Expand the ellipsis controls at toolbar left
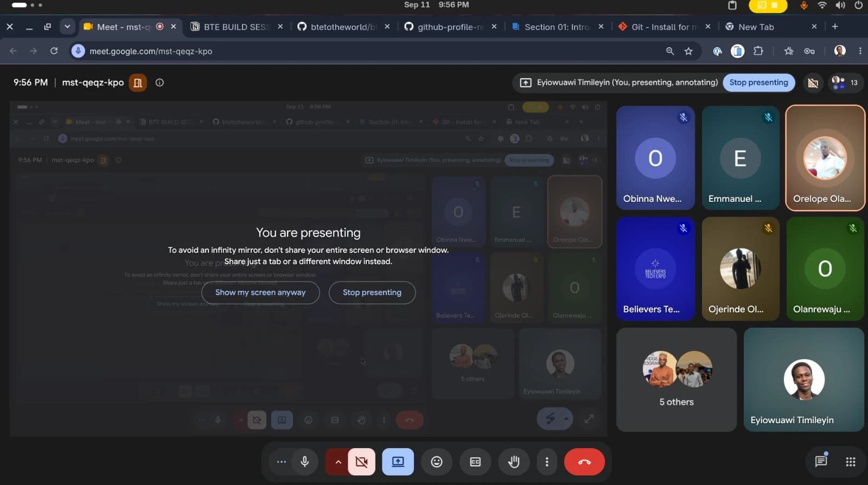Image resolution: width=868 pixels, height=485 pixels. pos(281,462)
